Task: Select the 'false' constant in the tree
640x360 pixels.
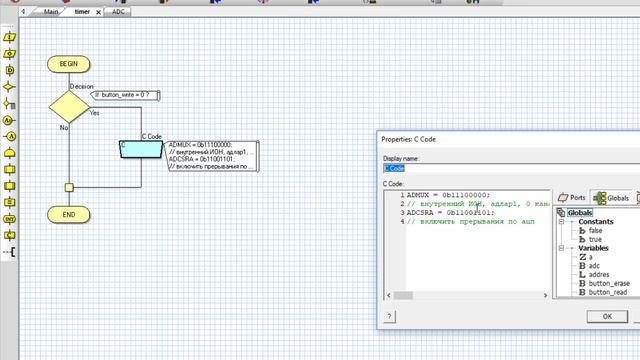Action: click(596, 231)
